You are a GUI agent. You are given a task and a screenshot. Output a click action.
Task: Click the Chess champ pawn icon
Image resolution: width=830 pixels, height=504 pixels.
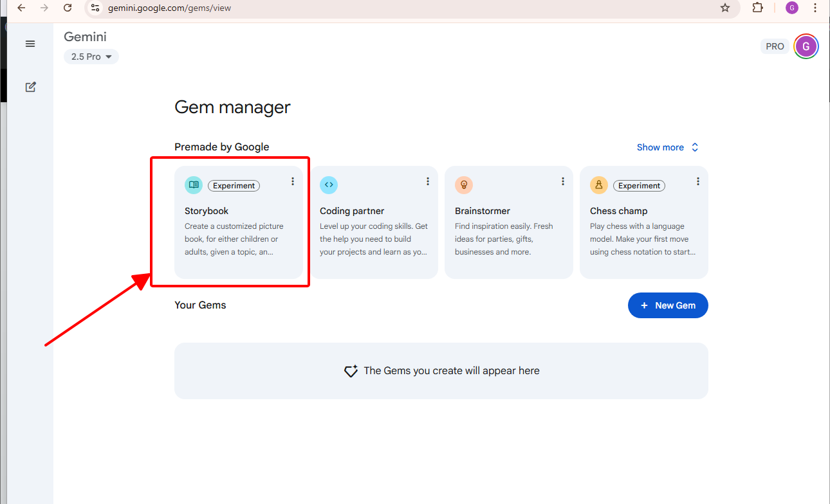click(x=599, y=185)
